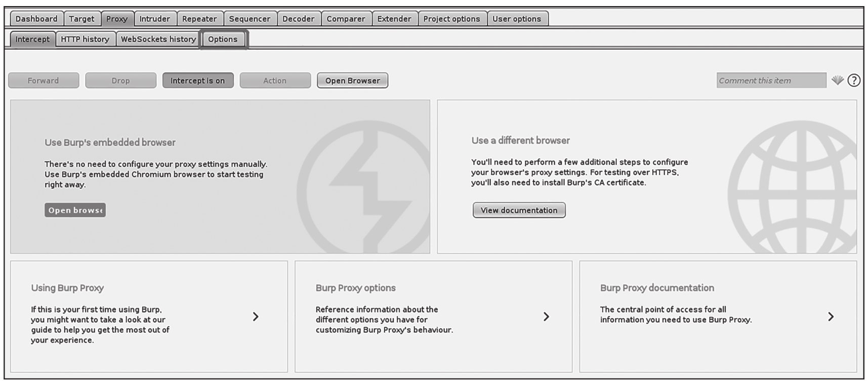
Task: Expand the Burp Proxy documentation chevron
Action: [x=831, y=317]
